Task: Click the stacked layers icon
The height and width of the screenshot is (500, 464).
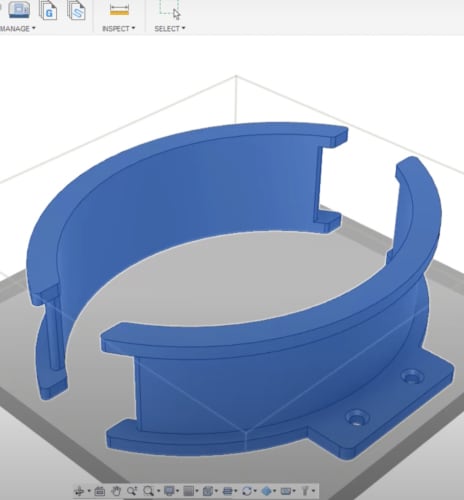Action: pos(228,491)
